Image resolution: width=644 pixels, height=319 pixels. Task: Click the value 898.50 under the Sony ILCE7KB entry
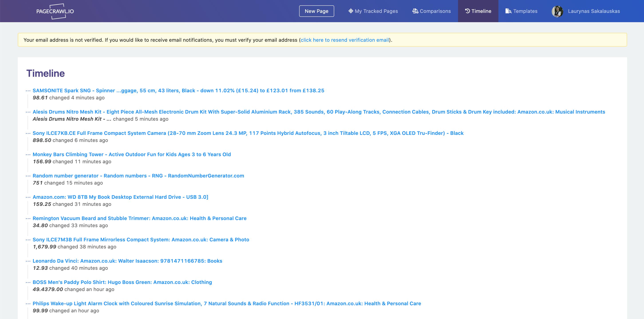(x=42, y=140)
